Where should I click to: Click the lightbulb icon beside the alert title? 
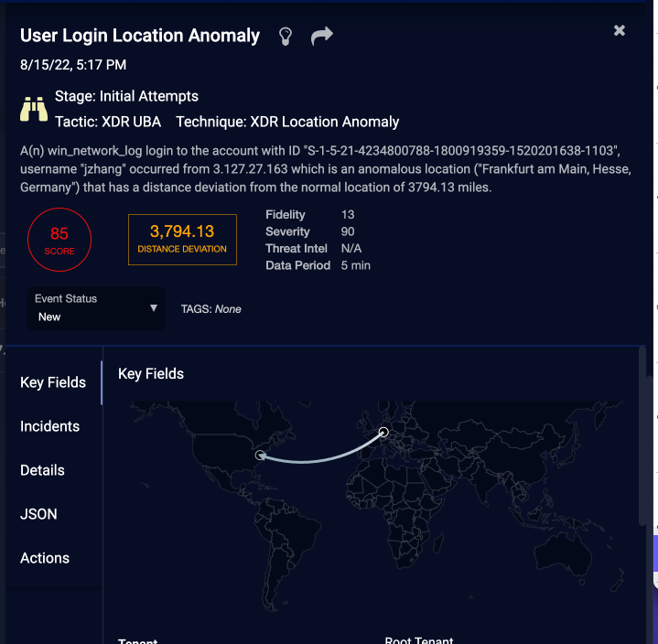(x=286, y=36)
